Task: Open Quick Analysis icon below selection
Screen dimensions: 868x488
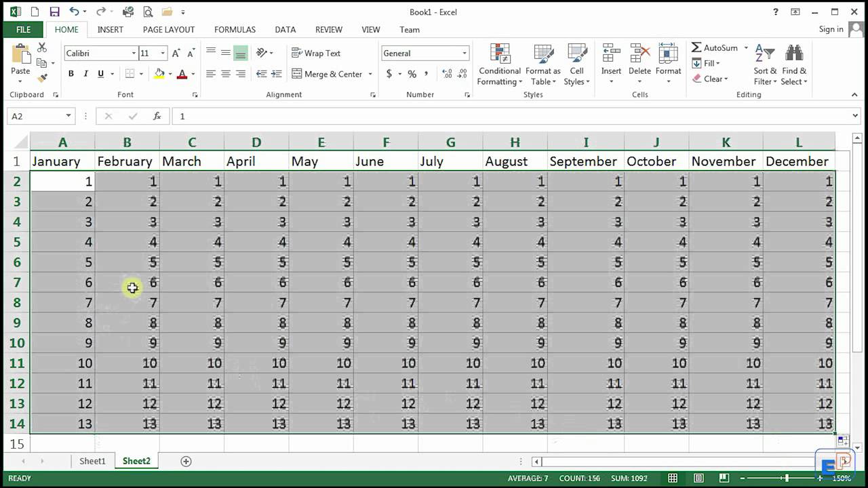Action: pos(842,441)
